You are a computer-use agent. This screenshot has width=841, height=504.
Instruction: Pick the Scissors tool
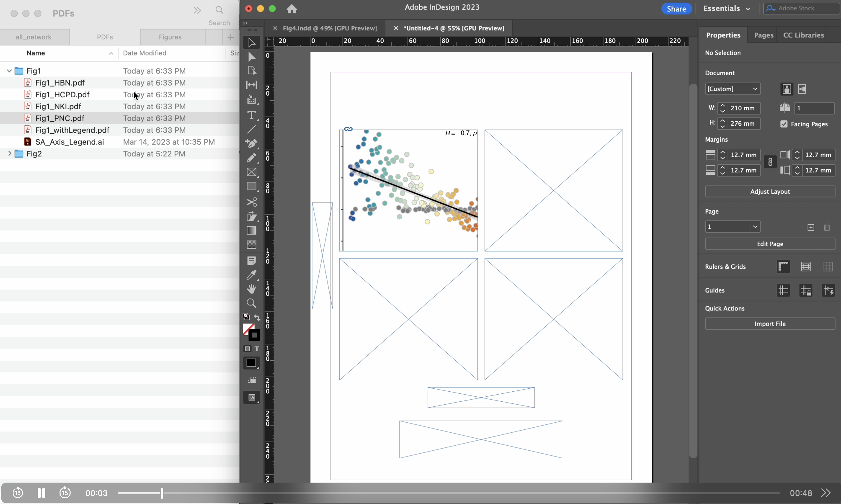click(x=251, y=202)
